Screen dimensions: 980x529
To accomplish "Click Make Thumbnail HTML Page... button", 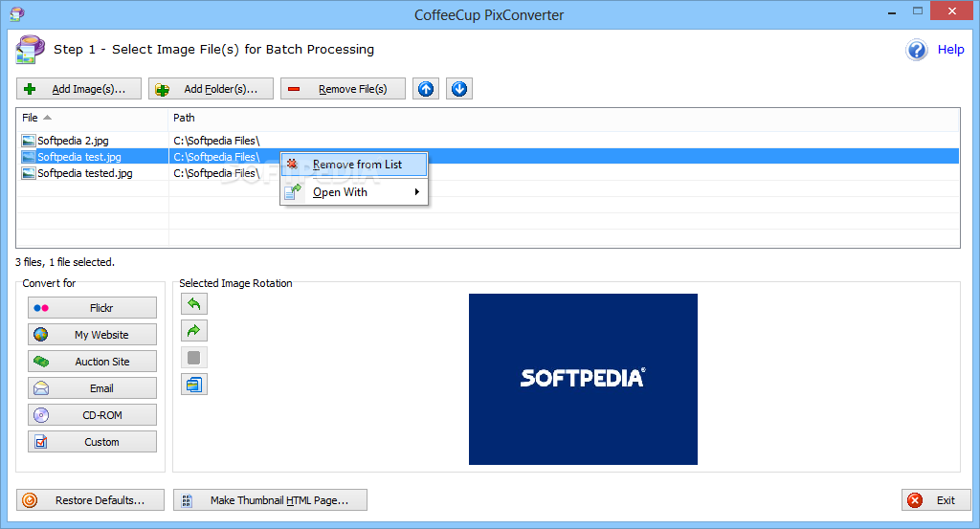I will [270, 500].
